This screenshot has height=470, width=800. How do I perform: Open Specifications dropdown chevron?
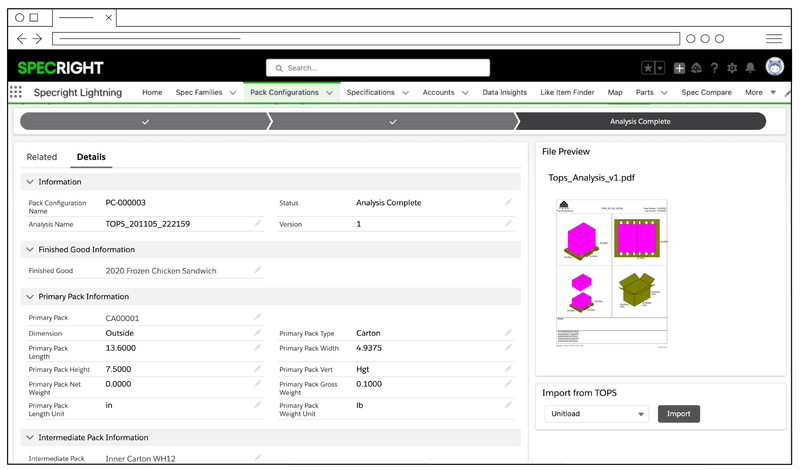click(406, 93)
